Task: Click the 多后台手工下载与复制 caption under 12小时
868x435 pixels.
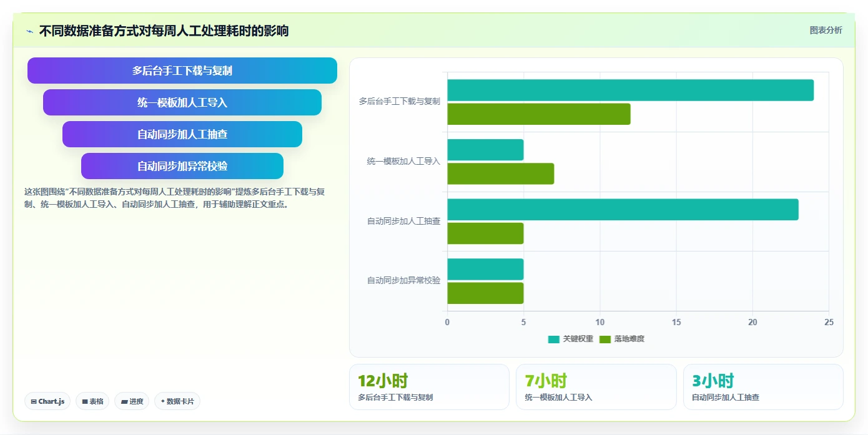Action: [x=395, y=398]
